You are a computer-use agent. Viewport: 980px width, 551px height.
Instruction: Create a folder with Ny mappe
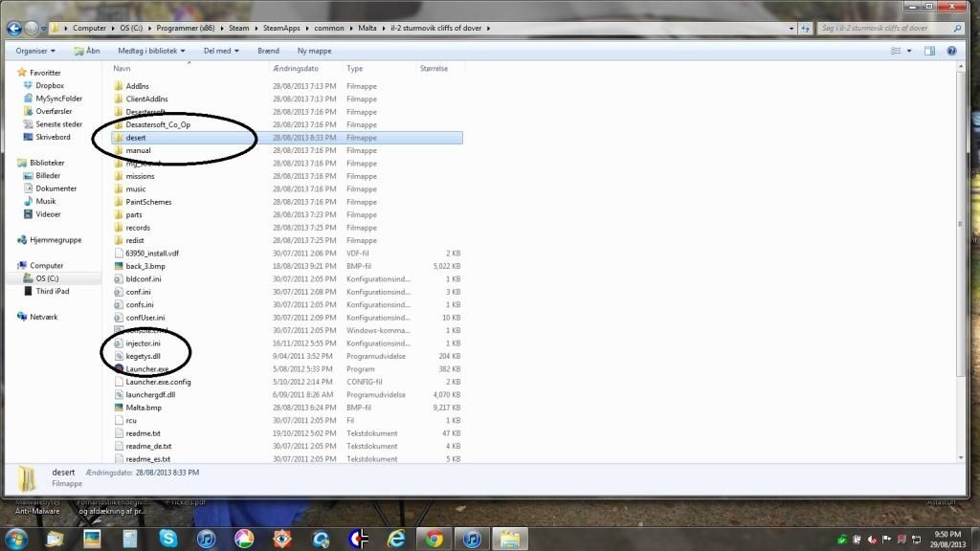coord(314,51)
